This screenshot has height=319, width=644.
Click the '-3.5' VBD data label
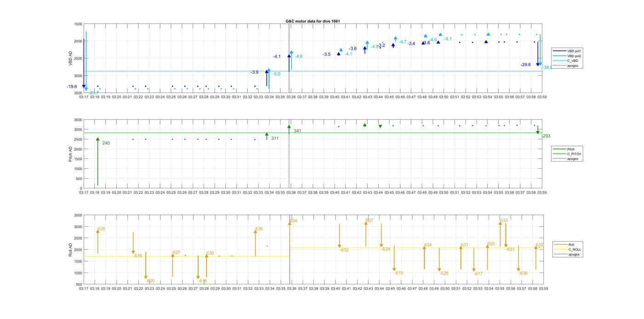tap(327, 54)
